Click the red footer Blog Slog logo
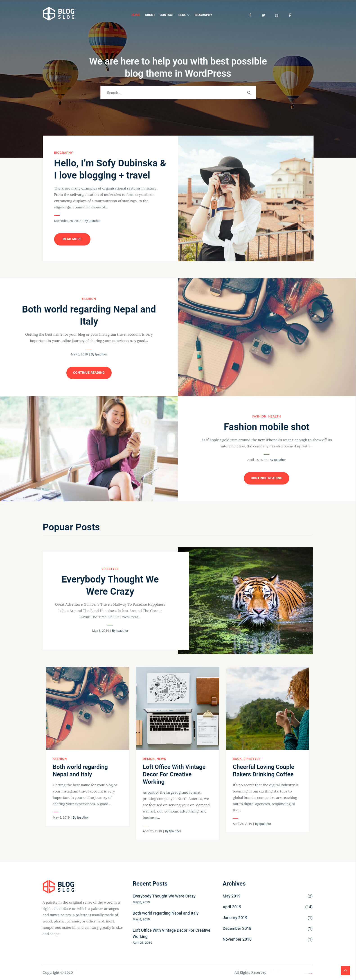Screen dimensions: 356x980 (x=59, y=886)
